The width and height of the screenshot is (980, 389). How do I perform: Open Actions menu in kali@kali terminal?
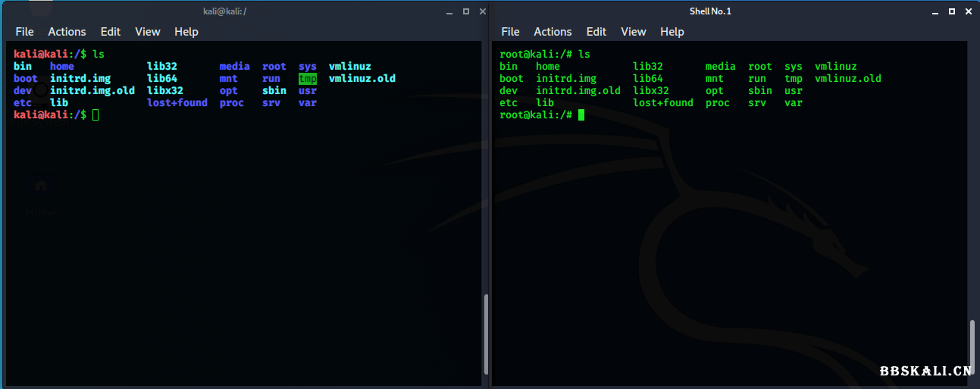click(67, 31)
